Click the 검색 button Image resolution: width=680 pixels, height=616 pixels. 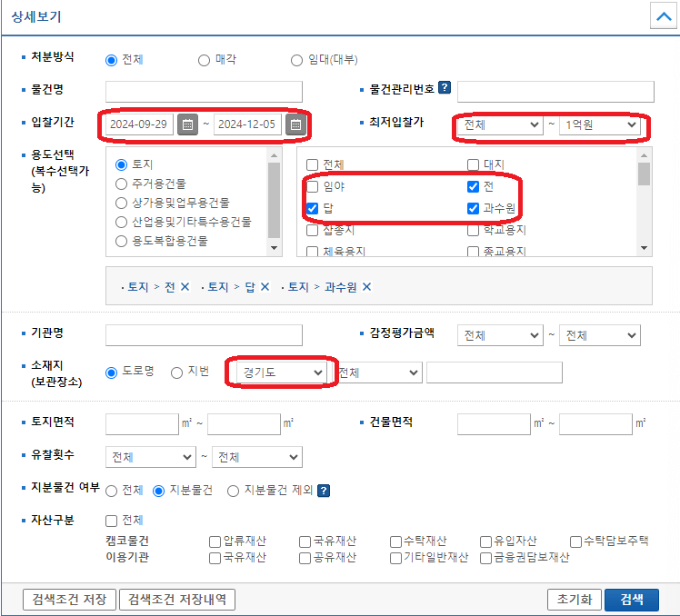pyautogui.click(x=632, y=600)
